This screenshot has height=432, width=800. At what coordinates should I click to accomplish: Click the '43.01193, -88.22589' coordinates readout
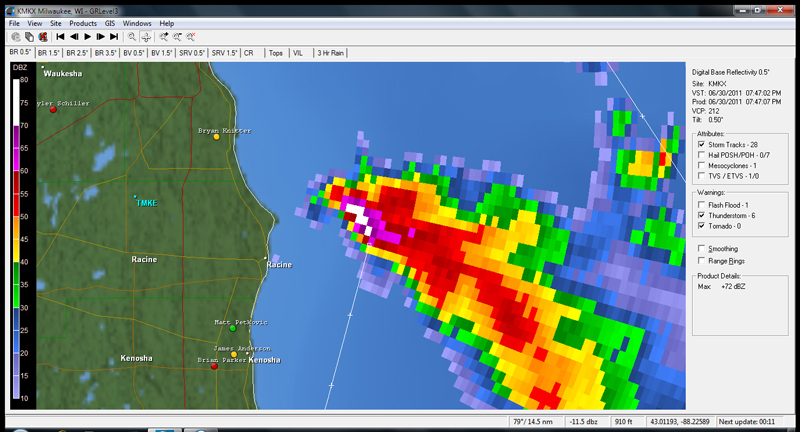[679, 422]
